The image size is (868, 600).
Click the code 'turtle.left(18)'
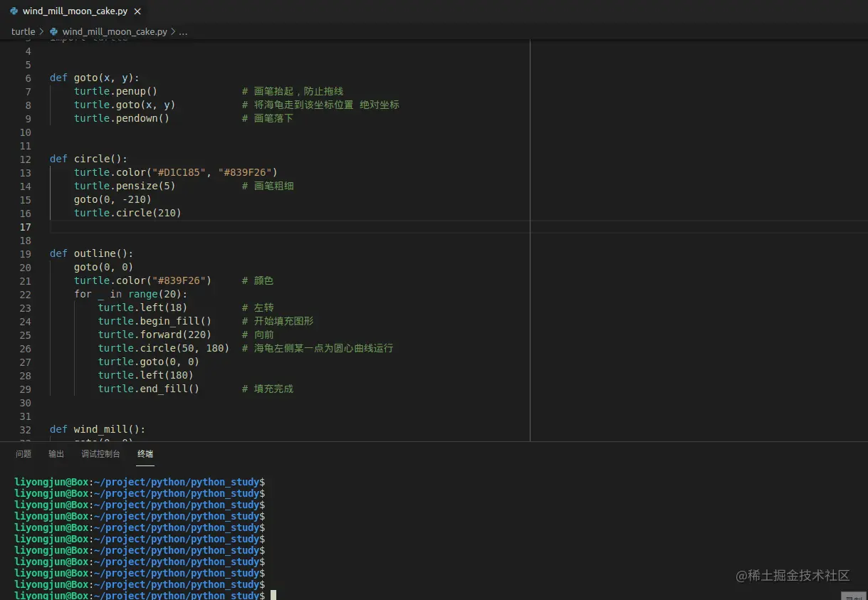142,307
